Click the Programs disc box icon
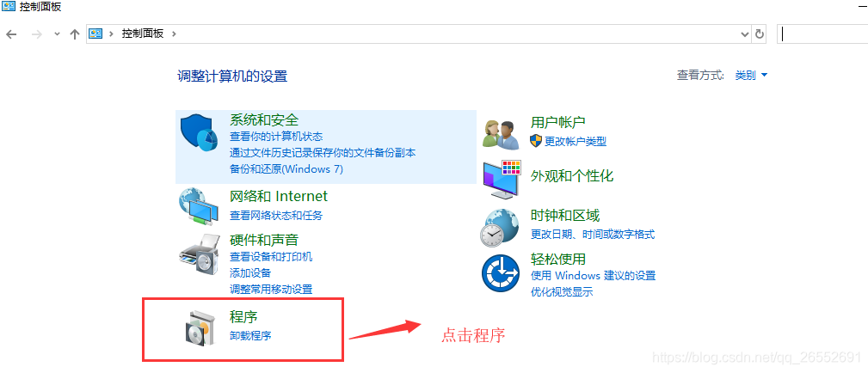 (198, 328)
